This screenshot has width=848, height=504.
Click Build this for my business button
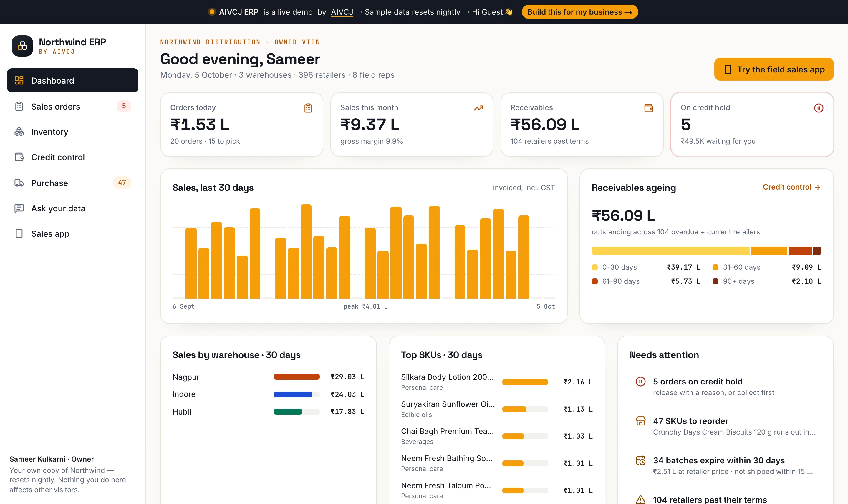point(580,12)
